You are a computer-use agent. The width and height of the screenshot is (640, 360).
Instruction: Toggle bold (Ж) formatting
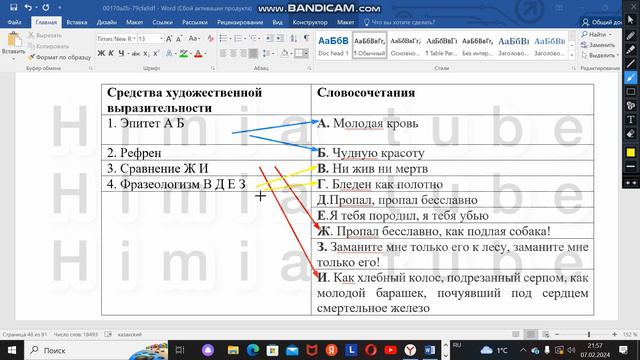[101, 53]
